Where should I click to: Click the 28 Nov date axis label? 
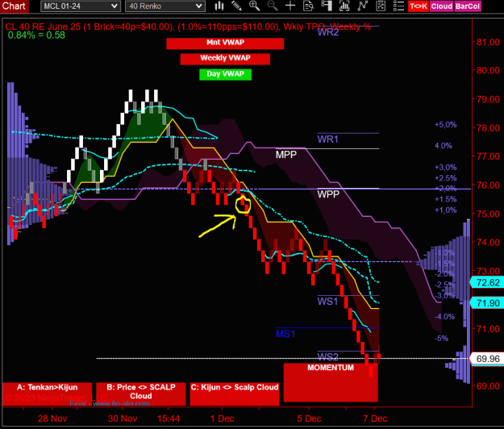point(52,419)
